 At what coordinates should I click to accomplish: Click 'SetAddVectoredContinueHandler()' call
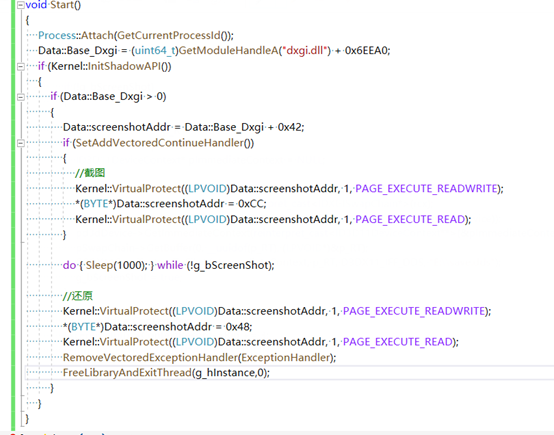click(164, 143)
